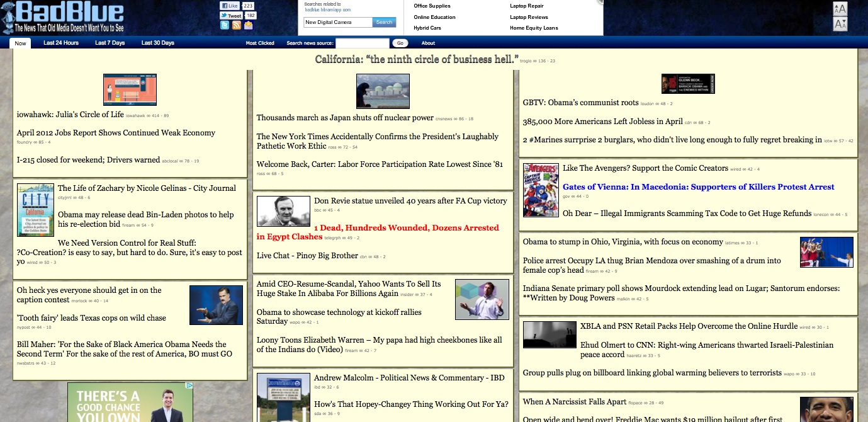Click the Avengers comic cover thumbnail

(541, 190)
